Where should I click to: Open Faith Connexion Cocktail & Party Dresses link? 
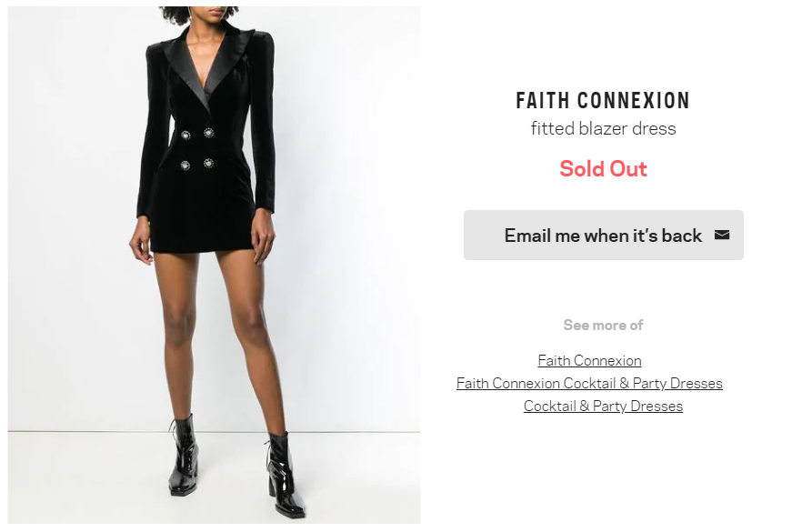(x=589, y=384)
